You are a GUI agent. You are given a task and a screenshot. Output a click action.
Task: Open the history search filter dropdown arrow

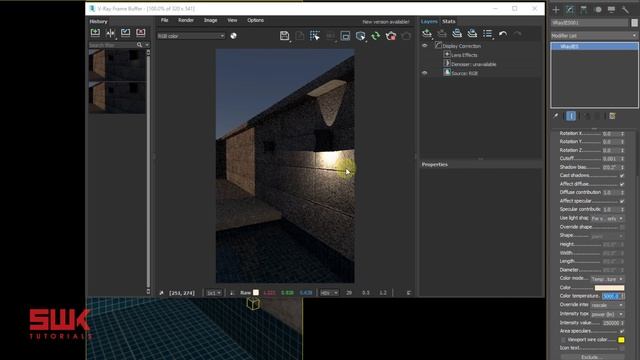coord(147,45)
